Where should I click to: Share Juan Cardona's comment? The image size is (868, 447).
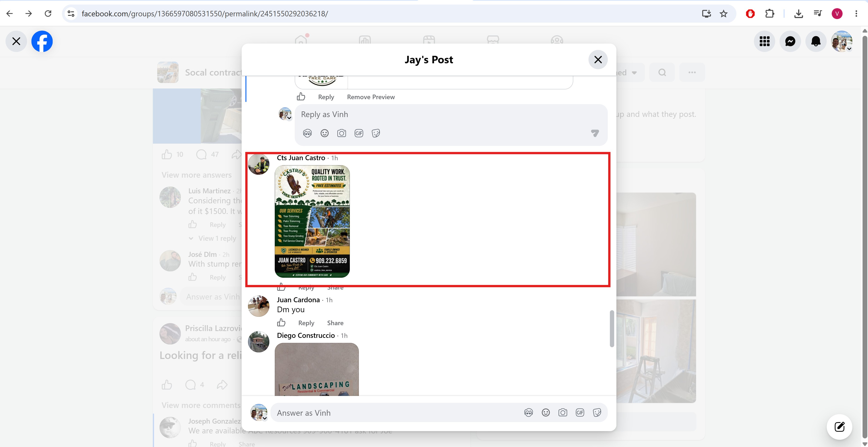[x=335, y=323]
